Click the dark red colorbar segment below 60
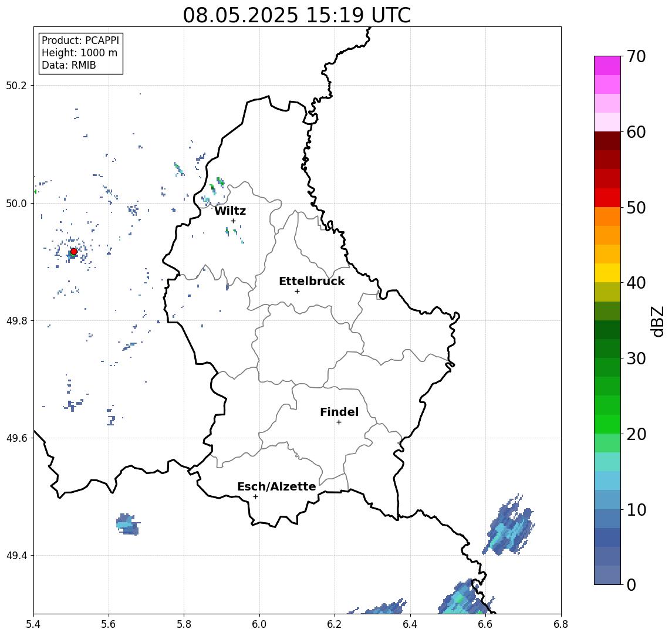 point(607,141)
